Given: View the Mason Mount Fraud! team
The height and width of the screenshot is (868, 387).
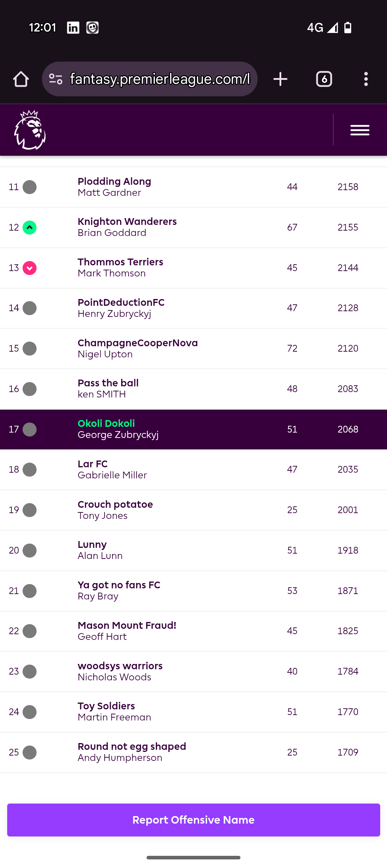Looking at the screenshot, I should point(127,626).
